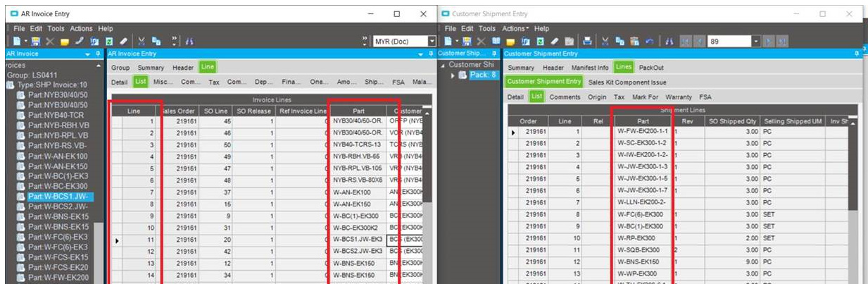Click Cut scissors icon in Customer Shipment toolbar
868x284 pixels.
coord(605,41)
